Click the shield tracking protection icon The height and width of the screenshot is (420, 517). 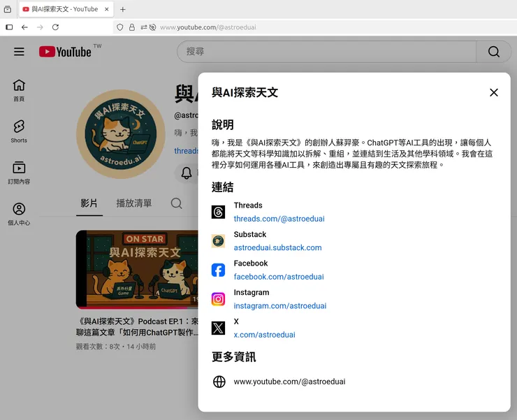tap(120, 27)
